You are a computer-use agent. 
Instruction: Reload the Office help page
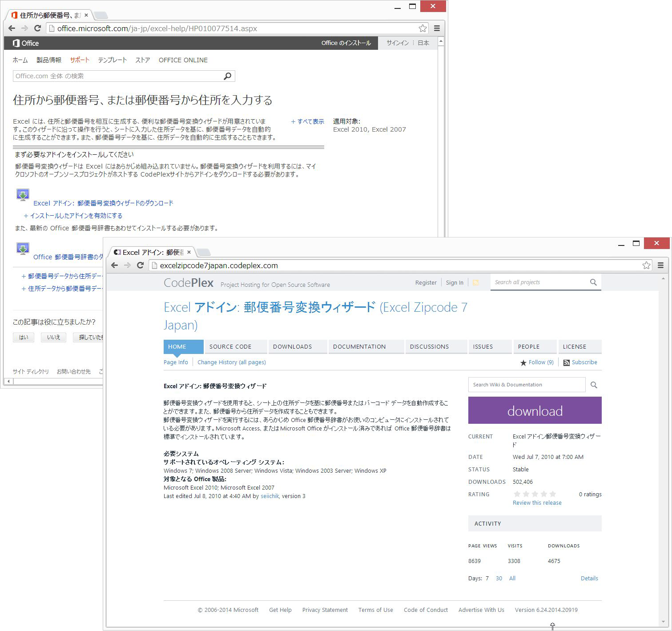[x=37, y=28]
